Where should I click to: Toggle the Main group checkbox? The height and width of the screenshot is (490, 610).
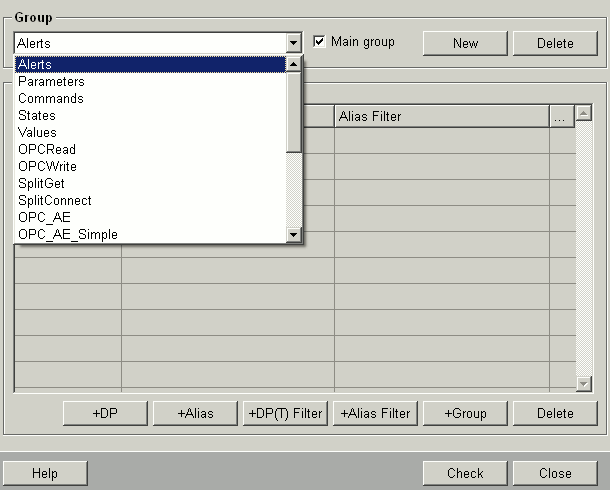click(x=320, y=42)
